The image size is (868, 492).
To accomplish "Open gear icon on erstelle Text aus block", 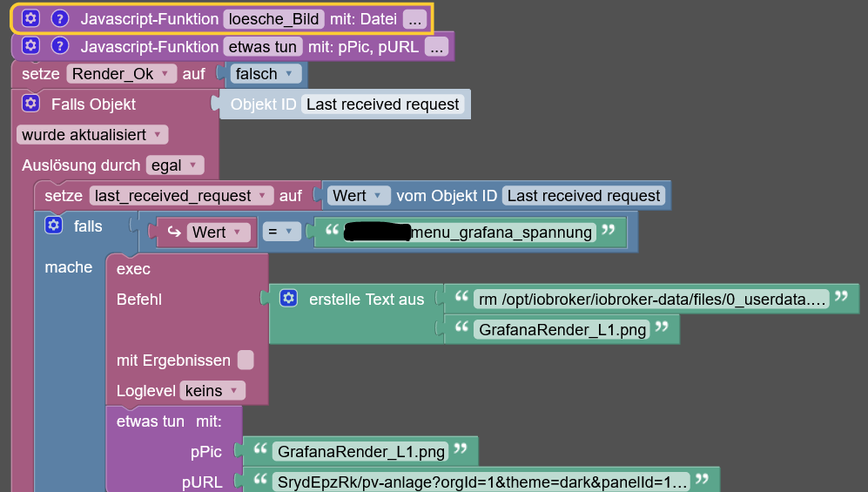I will click(288, 299).
